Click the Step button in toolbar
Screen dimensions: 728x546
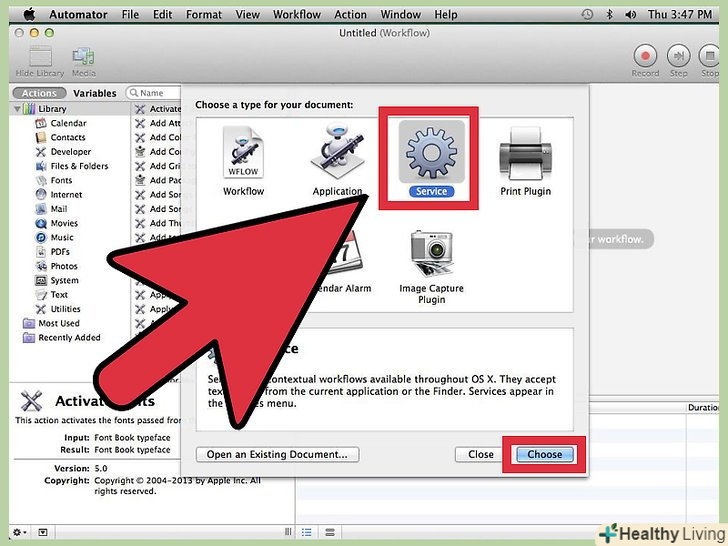(678, 56)
